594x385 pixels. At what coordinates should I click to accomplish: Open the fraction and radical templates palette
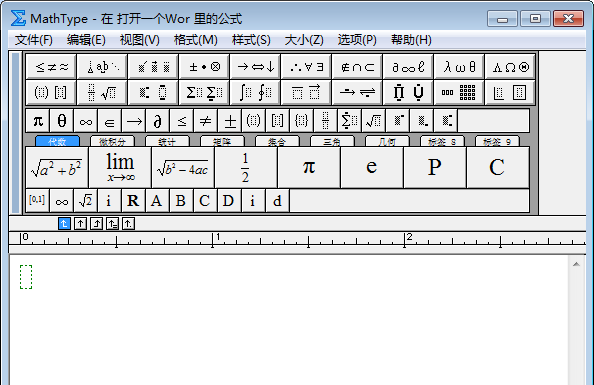(x=102, y=92)
